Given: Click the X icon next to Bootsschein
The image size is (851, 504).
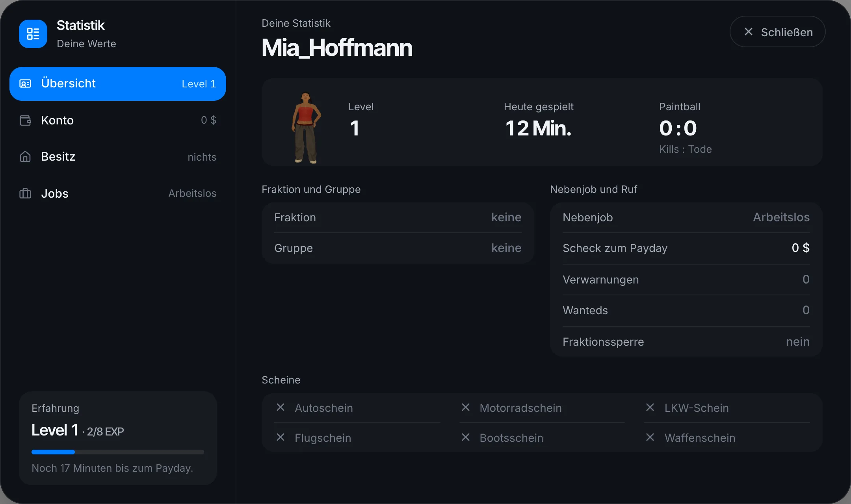Looking at the screenshot, I should point(466,437).
